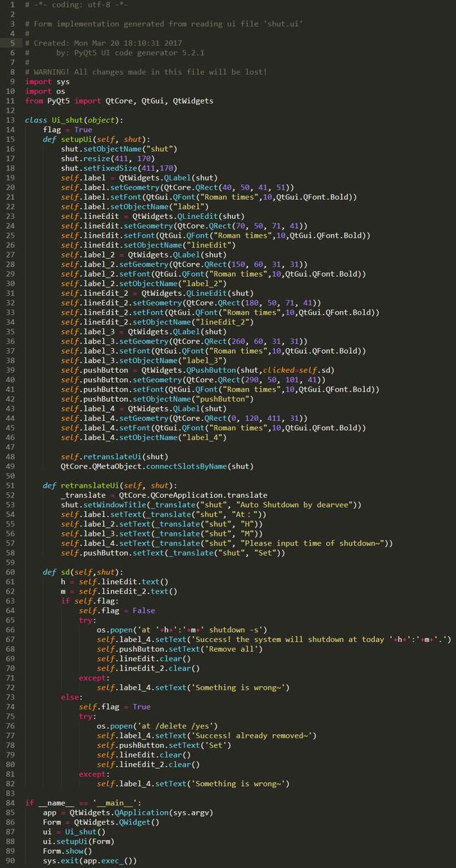Viewport: 456px width, 868px height.
Task: Click the 'shut.setObjectName("shut")' line
Action: point(119,149)
